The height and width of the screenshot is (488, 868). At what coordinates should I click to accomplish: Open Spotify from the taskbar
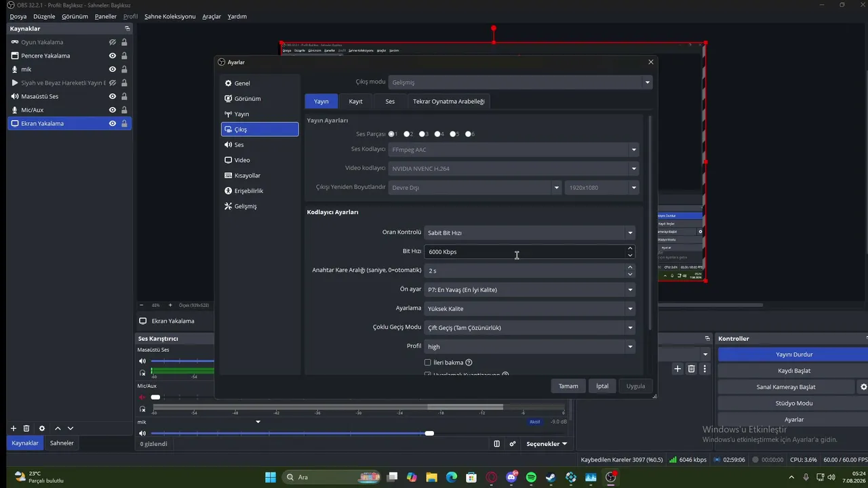pos(531,477)
